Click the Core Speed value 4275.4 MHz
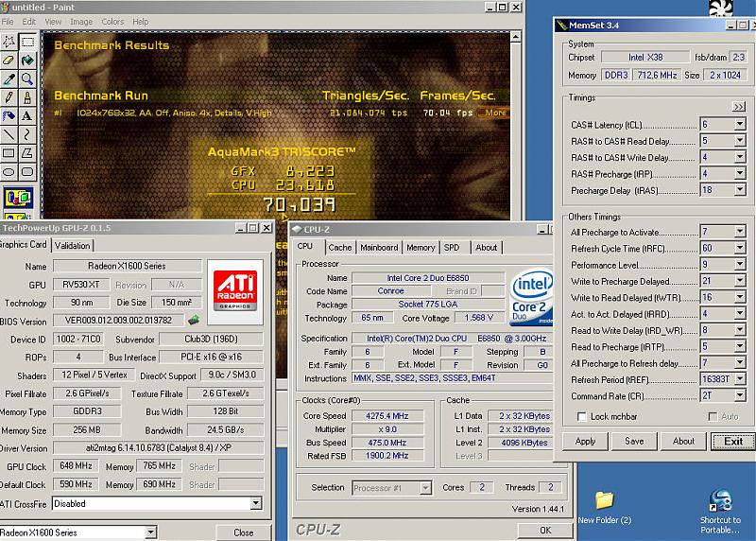This screenshot has width=756, height=541. 387,415
